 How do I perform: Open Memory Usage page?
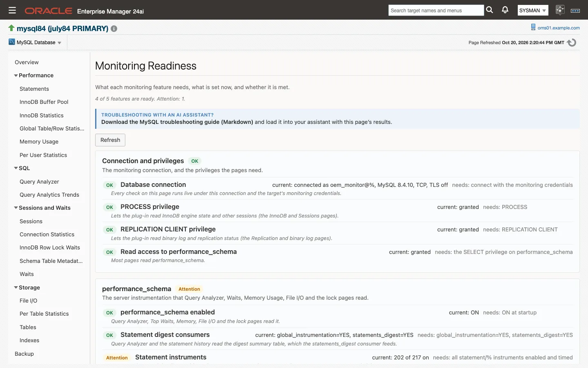[39, 141]
